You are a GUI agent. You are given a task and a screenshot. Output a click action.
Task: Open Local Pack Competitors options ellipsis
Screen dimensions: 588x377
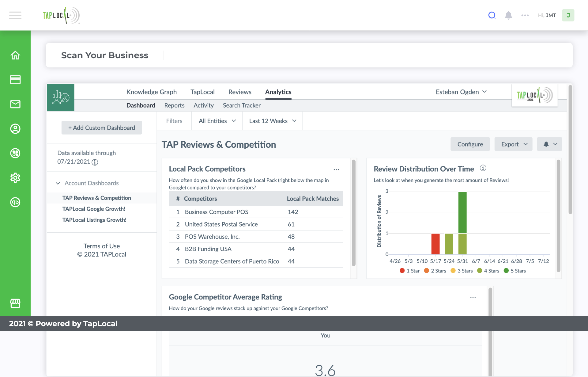[x=336, y=169]
